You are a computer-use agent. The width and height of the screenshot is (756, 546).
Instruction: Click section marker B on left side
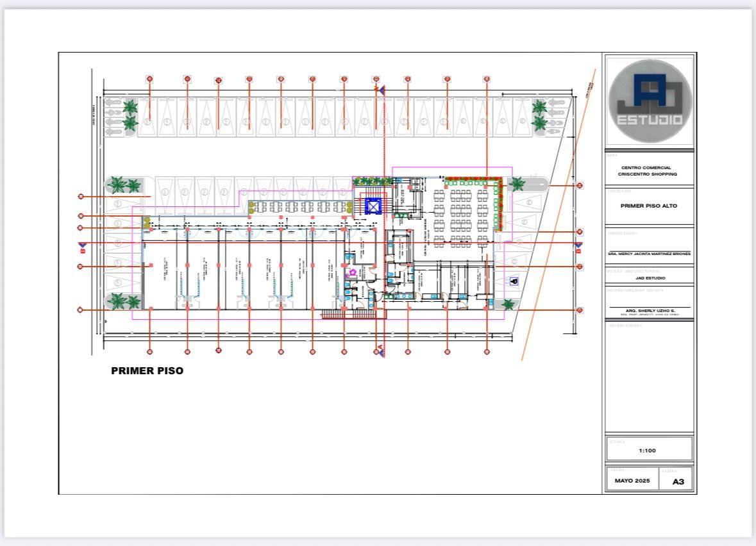(x=83, y=248)
